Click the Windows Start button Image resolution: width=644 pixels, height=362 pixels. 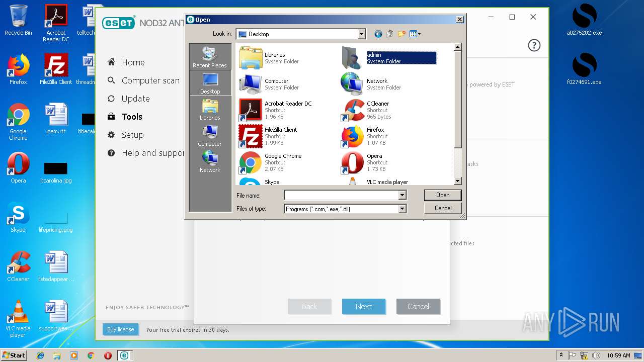click(x=14, y=355)
